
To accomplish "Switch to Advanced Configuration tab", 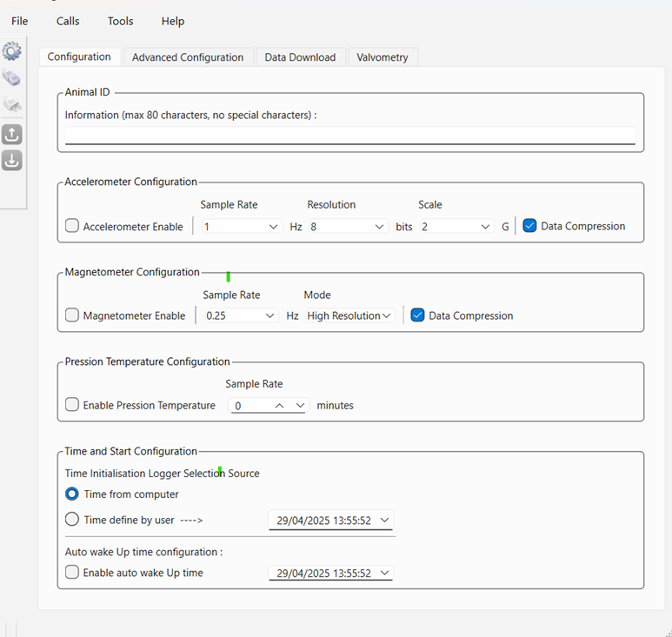I will [188, 57].
